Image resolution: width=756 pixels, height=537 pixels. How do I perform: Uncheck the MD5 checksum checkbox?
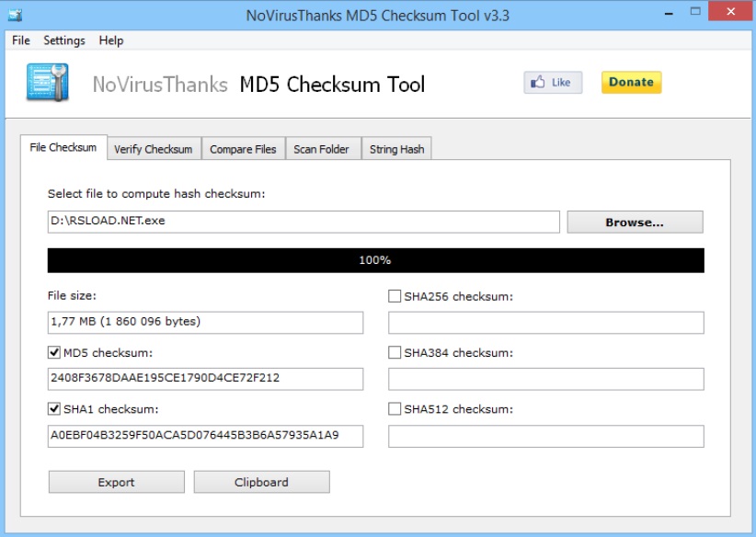tap(54, 352)
